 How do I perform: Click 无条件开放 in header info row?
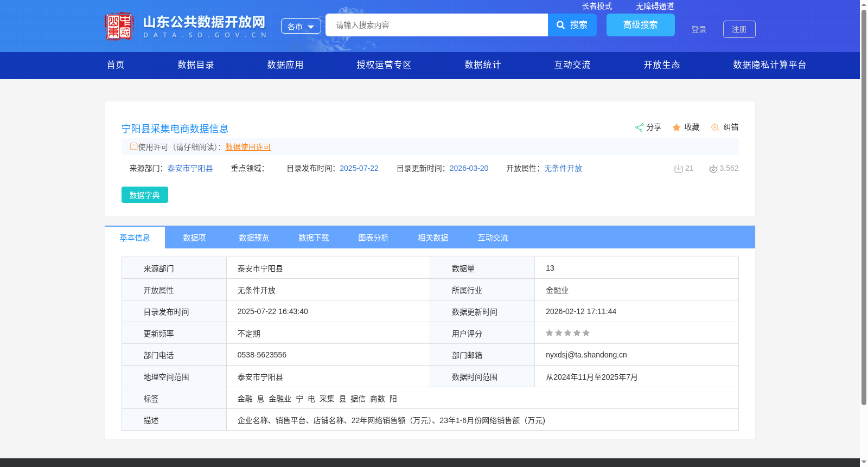click(x=563, y=169)
